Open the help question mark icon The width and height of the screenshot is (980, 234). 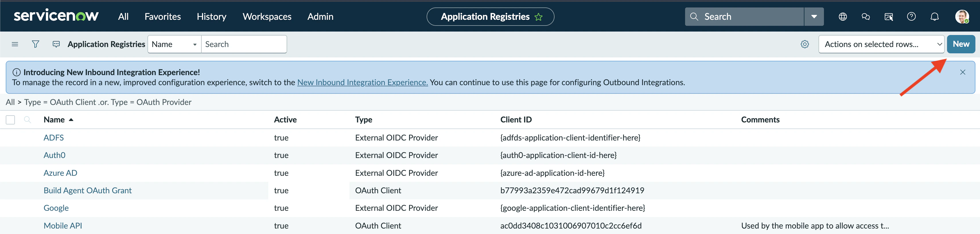(x=911, y=16)
